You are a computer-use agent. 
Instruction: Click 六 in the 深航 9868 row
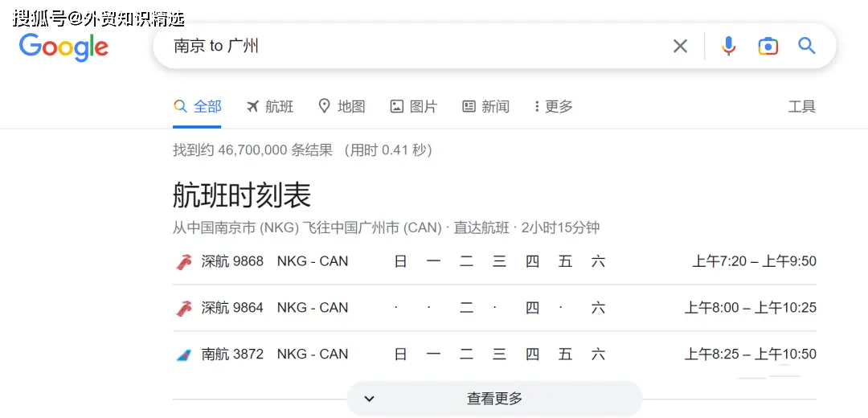[598, 261]
